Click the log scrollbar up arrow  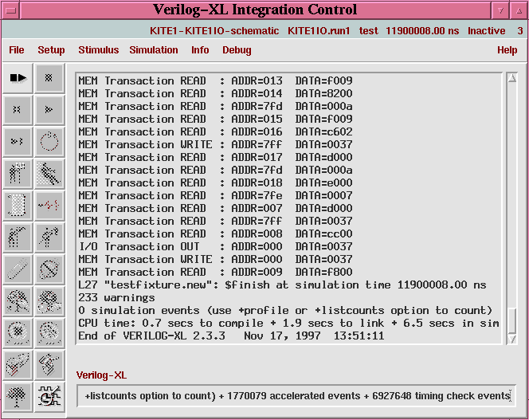(x=512, y=78)
